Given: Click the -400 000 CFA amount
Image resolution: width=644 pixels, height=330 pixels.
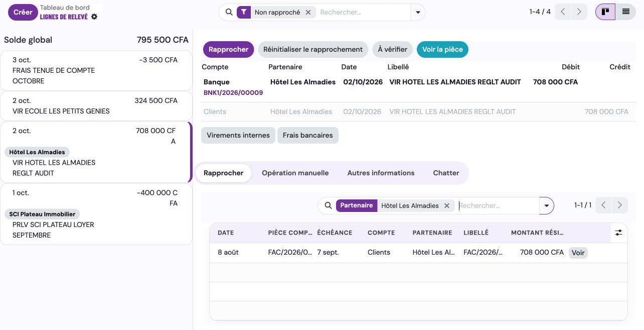Looking at the screenshot, I should (157, 198).
